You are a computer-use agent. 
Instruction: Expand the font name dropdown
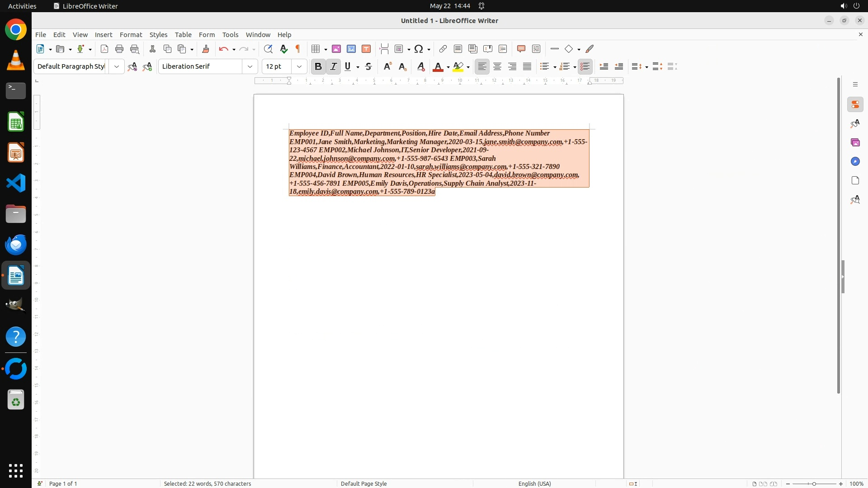250,66
